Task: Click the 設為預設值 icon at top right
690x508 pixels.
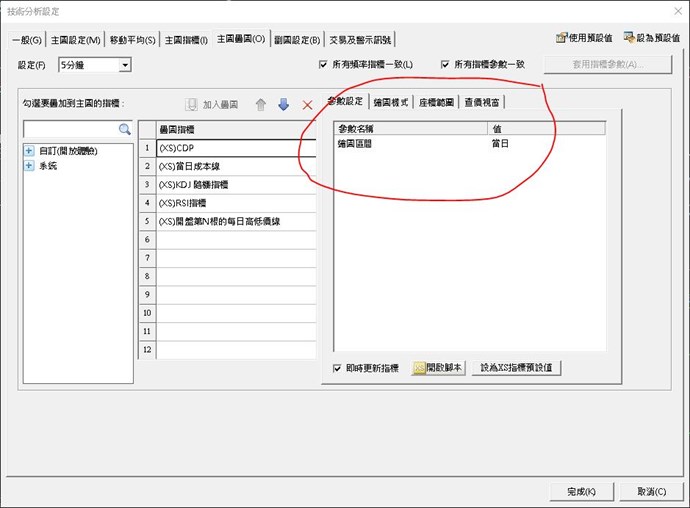Action: [x=629, y=38]
